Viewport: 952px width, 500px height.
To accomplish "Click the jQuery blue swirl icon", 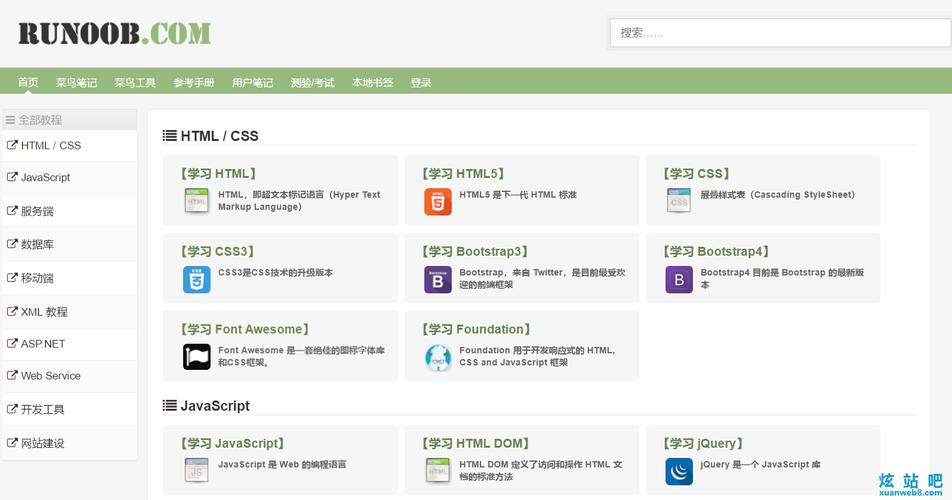I will (679, 471).
